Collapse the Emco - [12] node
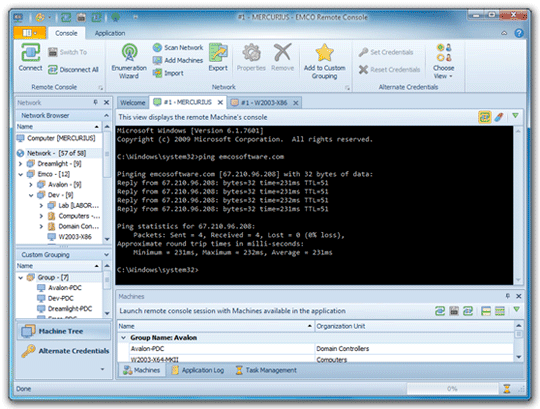The width and height of the screenshot is (540, 409). tap(20, 174)
